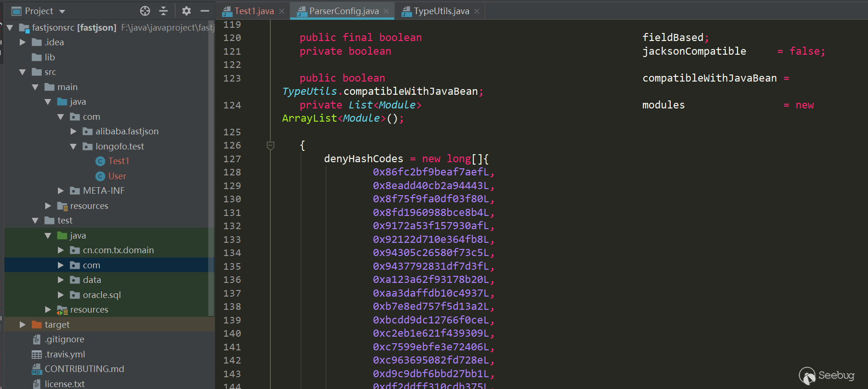Open the .travis.yml file

pyautogui.click(x=65, y=354)
